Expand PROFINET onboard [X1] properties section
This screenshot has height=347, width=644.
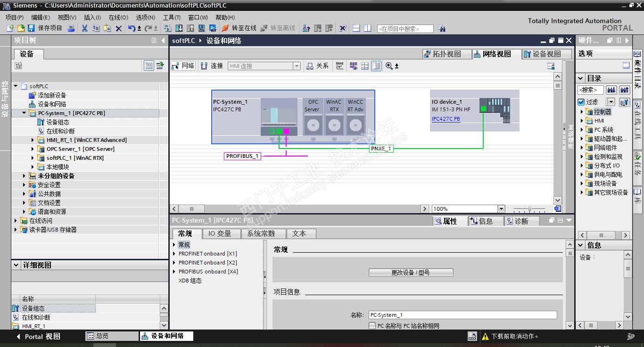(174, 254)
